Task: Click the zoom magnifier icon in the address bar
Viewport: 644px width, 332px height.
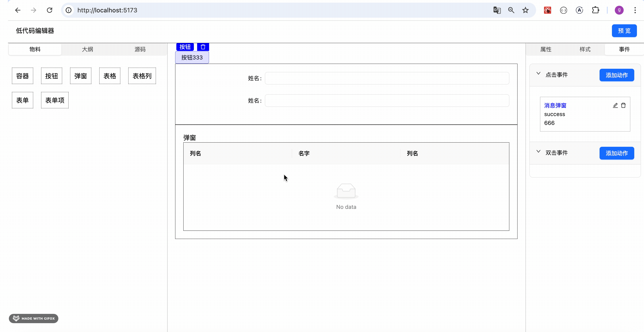Action: point(511,10)
